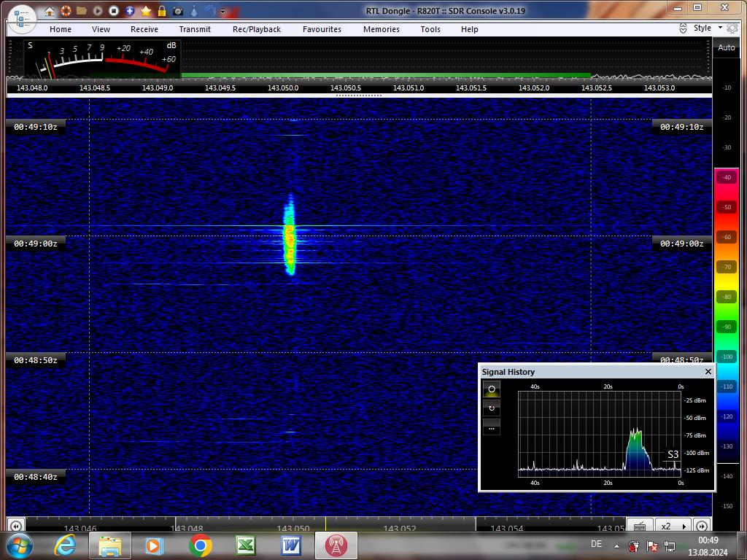Click the Play radio icon
The image size is (747, 560).
[x=98, y=10]
